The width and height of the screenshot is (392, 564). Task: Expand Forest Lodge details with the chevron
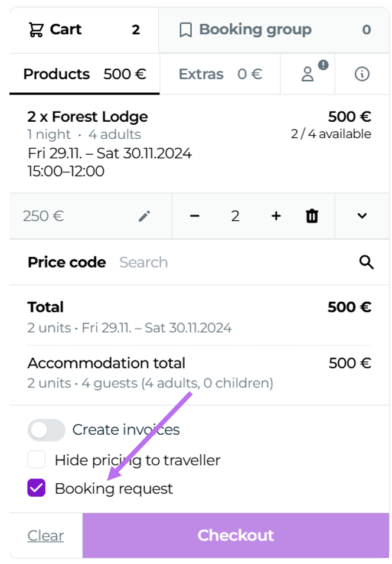click(x=362, y=216)
